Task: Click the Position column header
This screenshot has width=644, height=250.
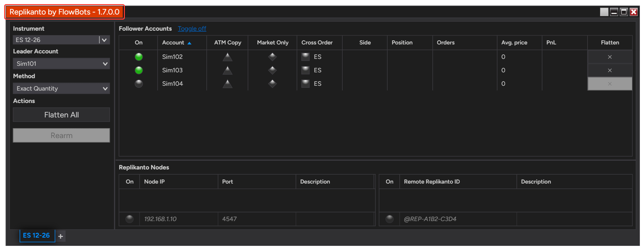Action: click(410, 43)
